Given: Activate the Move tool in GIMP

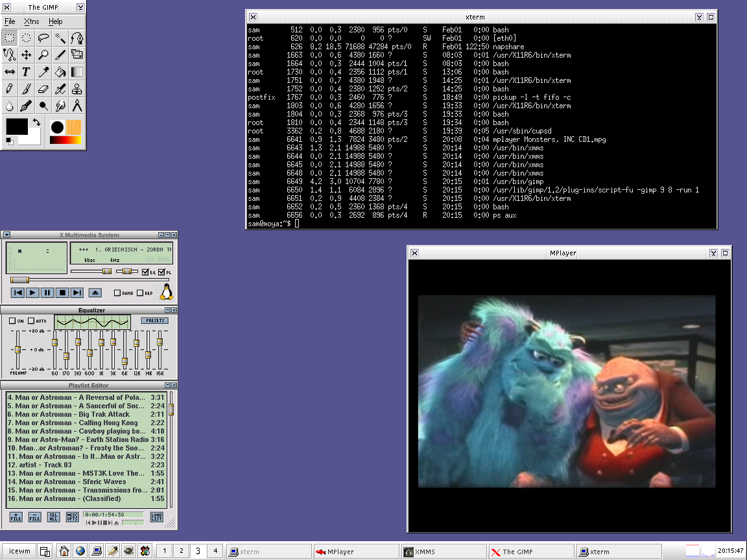Looking at the screenshot, I should [x=26, y=54].
